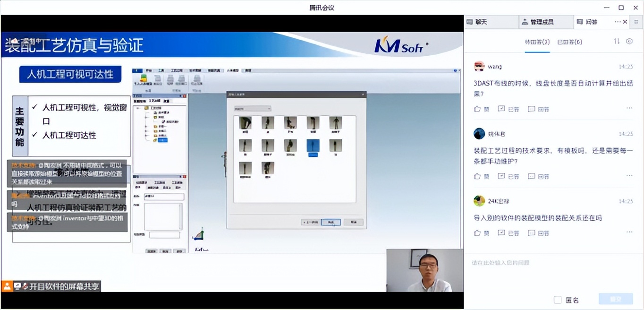Show the 已回答(6) answered questions
Image resolution: width=644 pixels, height=310 pixels.
(x=569, y=42)
